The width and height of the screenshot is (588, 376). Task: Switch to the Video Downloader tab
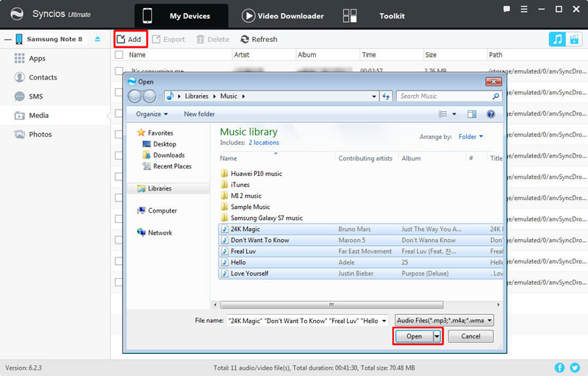pos(283,15)
